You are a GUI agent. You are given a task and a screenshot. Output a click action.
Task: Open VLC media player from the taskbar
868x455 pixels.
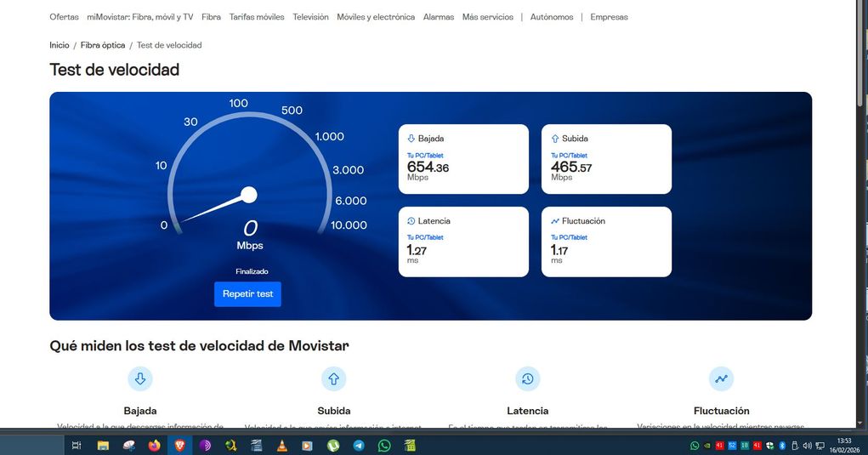tap(281, 445)
